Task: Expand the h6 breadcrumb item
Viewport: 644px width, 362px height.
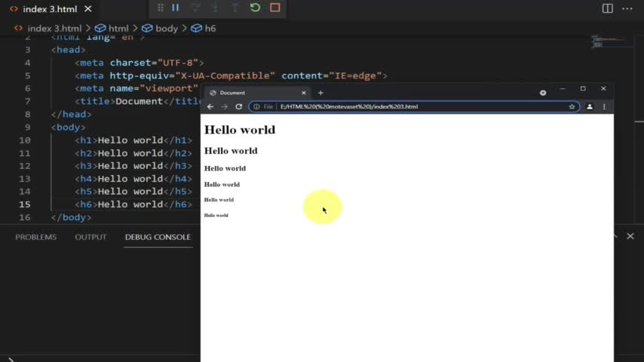Action: (210, 28)
